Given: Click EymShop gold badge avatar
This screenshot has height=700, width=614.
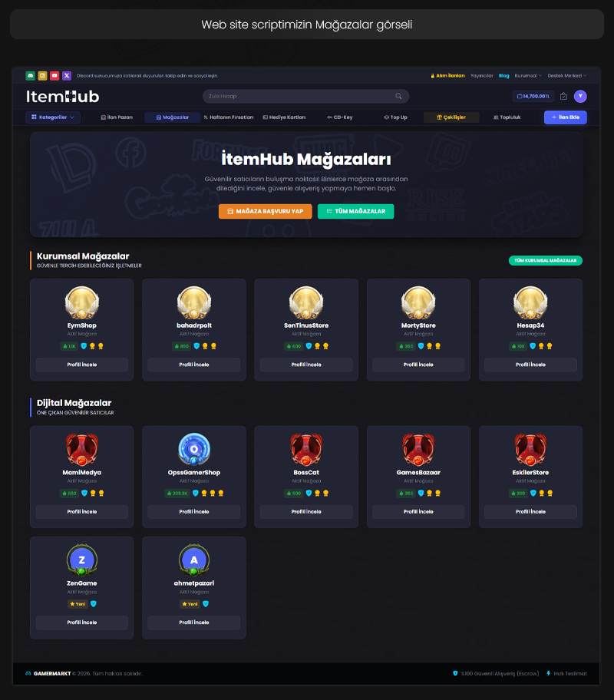Looking at the screenshot, I should tap(81, 303).
